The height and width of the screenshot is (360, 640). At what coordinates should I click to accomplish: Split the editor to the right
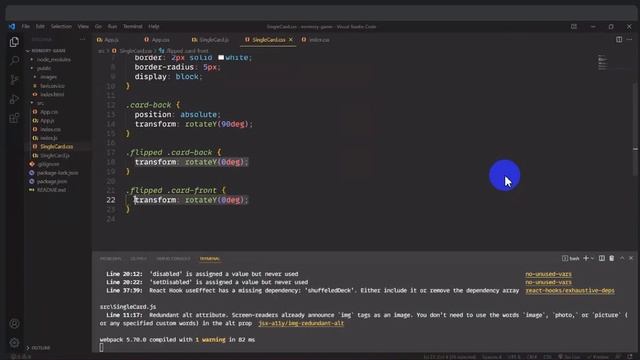pyautogui.click(x=619, y=40)
